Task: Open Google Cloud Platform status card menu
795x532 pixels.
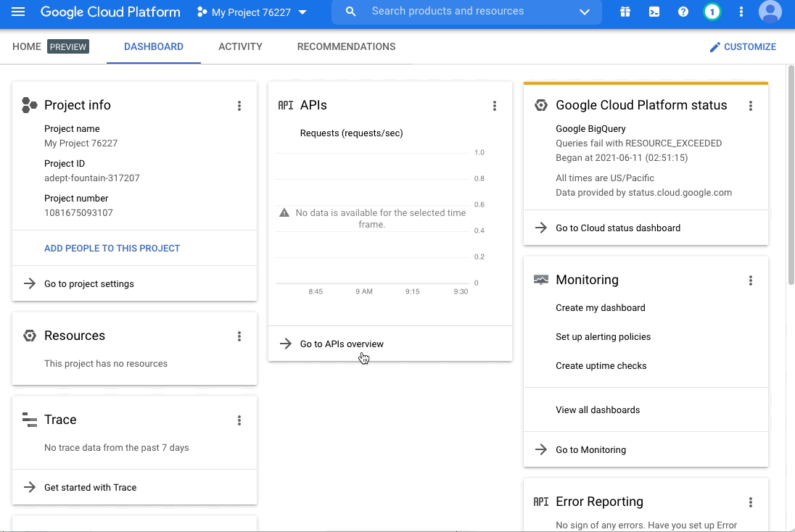Action: (750, 106)
